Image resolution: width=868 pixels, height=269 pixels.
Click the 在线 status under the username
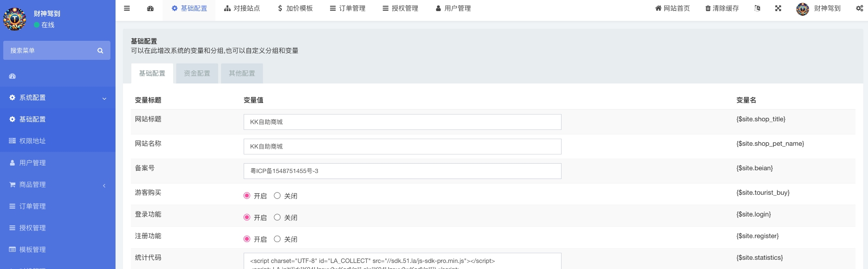(x=45, y=25)
